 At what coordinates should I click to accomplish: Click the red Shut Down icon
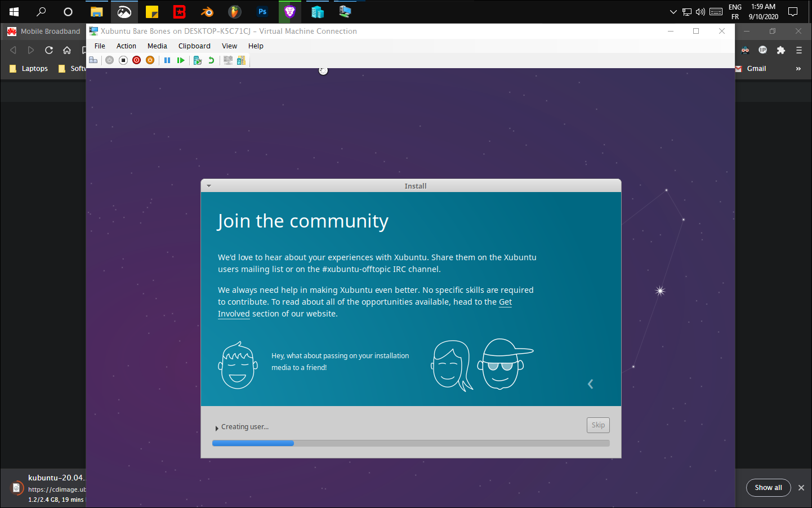click(x=136, y=60)
